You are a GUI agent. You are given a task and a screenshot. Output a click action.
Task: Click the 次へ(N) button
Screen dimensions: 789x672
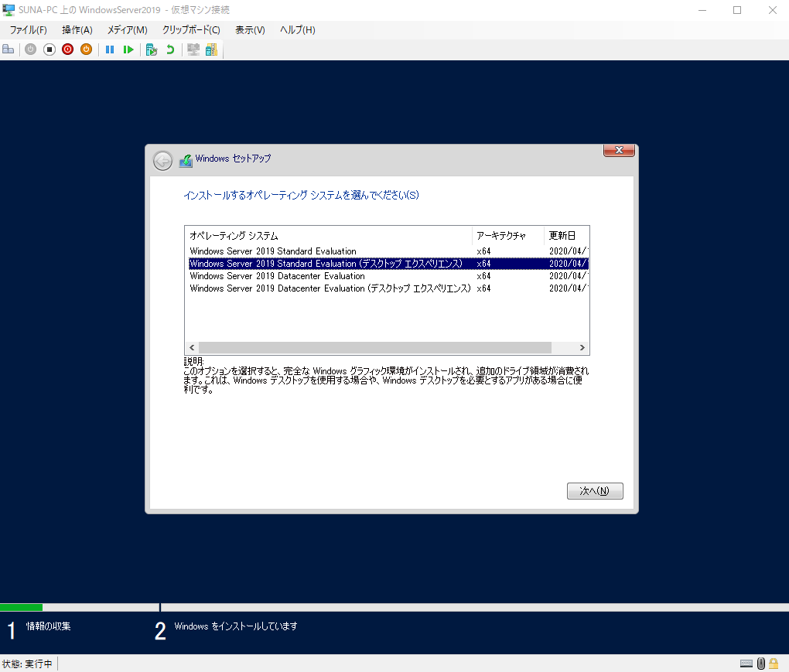click(595, 491)
